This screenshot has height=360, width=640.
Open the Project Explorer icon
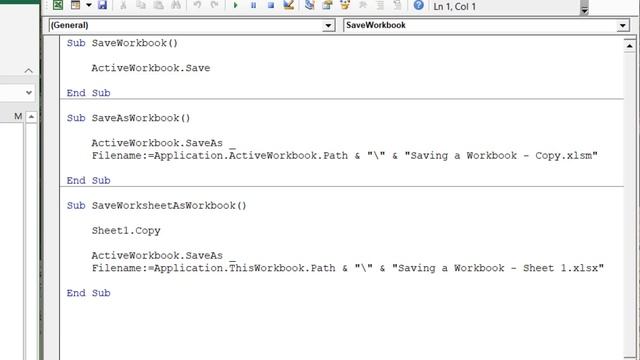(309, 5)
